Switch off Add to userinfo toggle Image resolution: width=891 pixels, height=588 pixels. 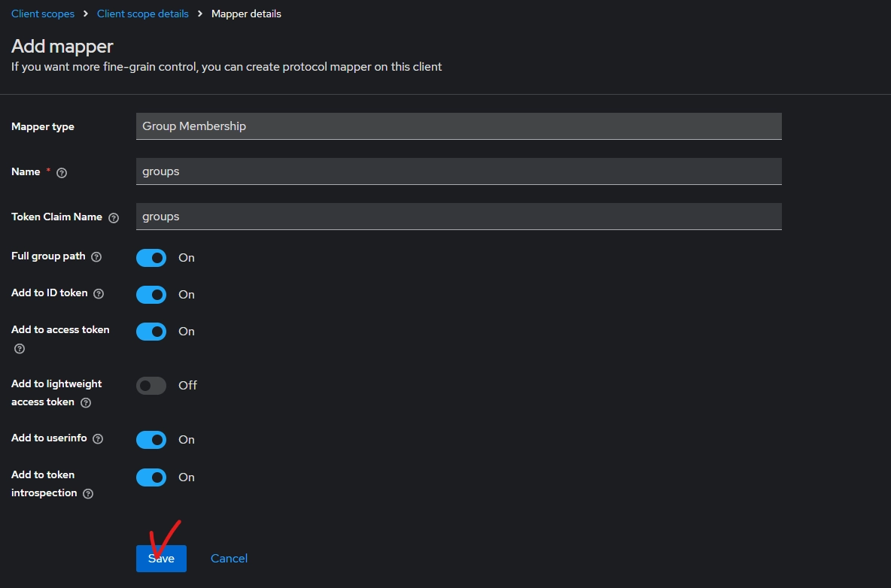(151, 440)
